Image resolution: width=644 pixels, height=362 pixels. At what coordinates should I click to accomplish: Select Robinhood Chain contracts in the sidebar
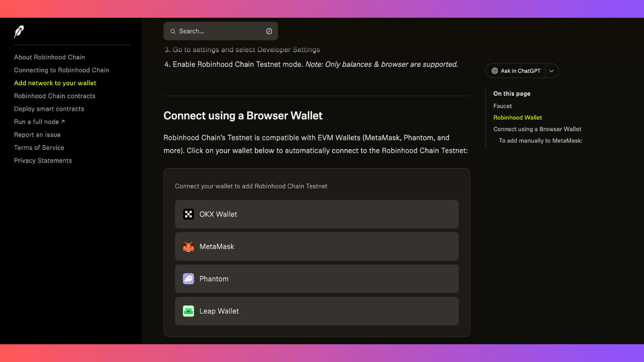pos(54,96)
